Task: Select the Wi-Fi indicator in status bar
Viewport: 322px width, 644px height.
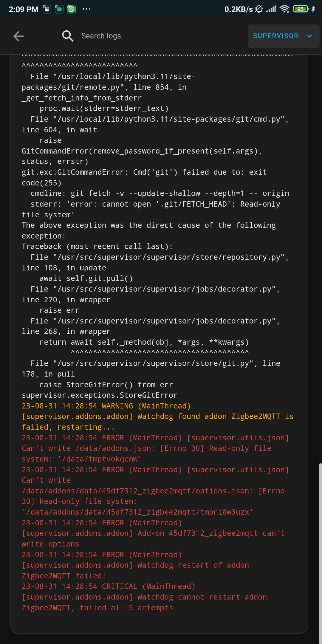Action: [285, 9]
